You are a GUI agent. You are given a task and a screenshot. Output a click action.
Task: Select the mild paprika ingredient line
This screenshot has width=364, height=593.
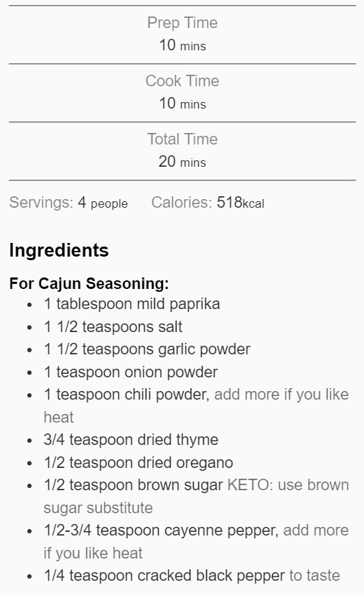(132, 304)
